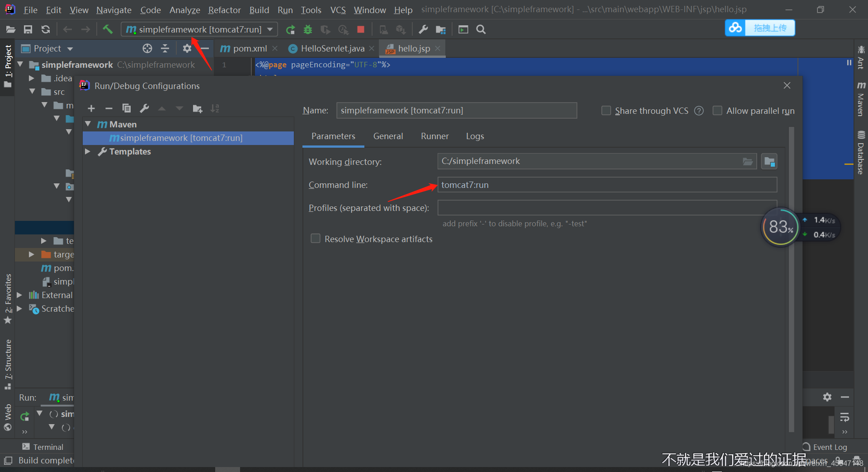Viewport: 868px width, 472px height.
Task: Enable Allow parallel run checkbox
Action: (x=717, y=111)
